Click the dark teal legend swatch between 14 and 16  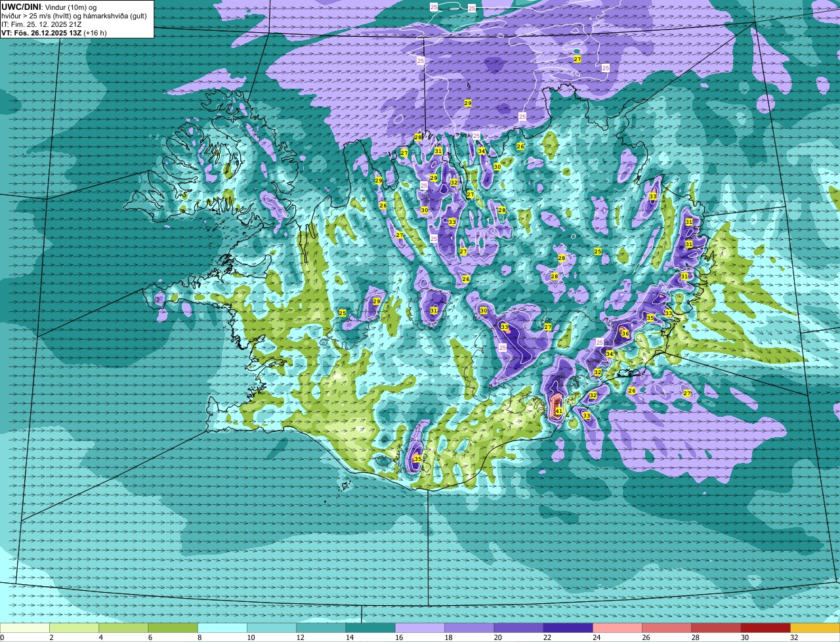[371, 628]
